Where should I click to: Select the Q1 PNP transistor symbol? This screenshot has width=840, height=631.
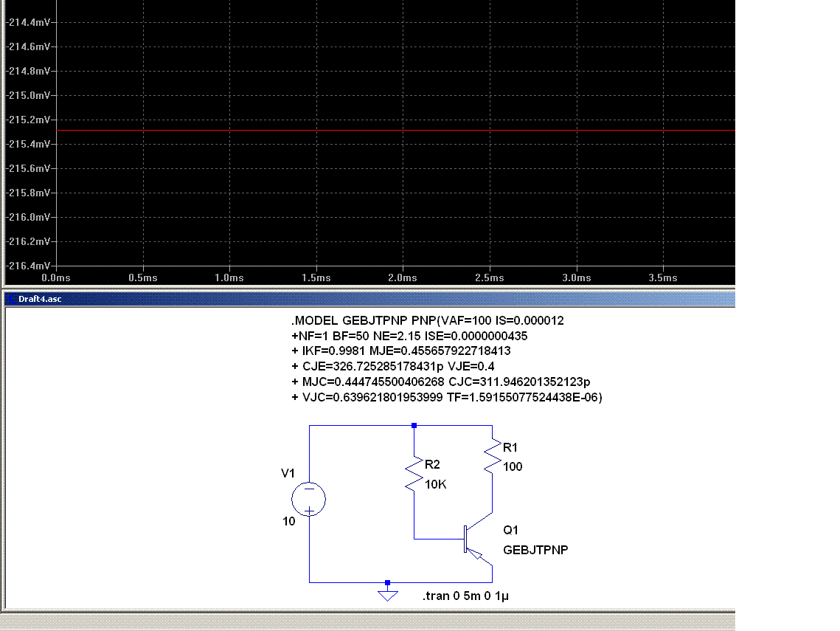pyautogui.click(x=477, y=539)
